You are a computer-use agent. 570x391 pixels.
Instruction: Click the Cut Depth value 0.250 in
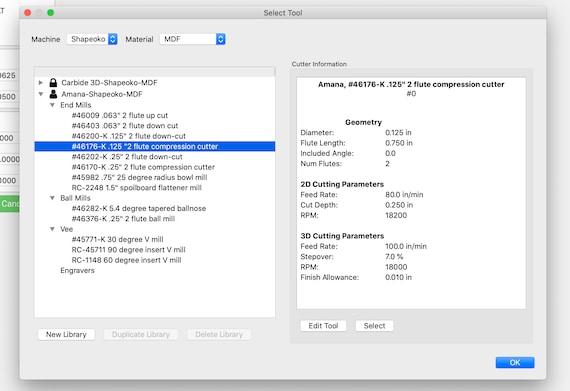click(x=399, y=205)
